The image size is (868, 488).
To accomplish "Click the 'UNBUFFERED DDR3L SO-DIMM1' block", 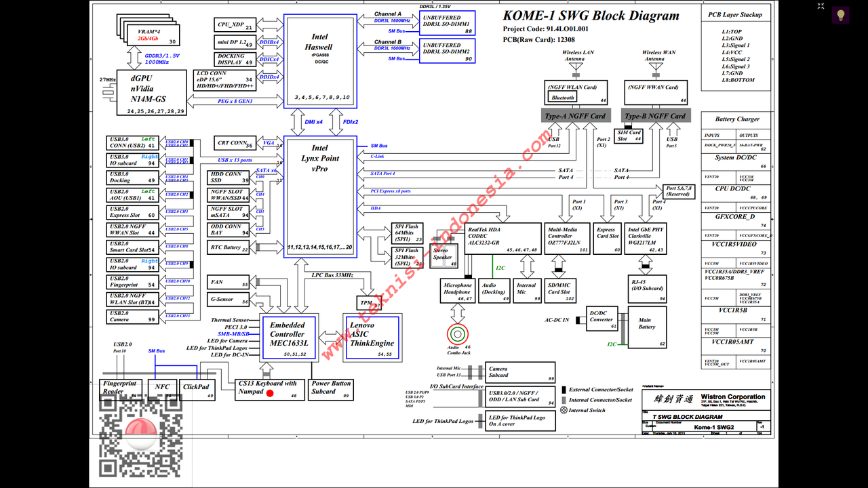I will pyautogui.click(x=448, y=24).
